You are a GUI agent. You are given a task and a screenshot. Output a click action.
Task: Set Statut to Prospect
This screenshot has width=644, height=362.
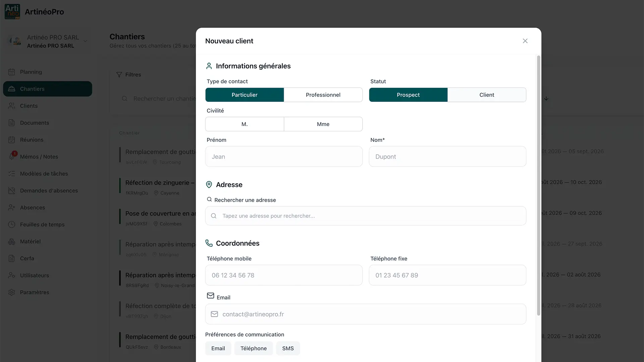pos(408,95)
